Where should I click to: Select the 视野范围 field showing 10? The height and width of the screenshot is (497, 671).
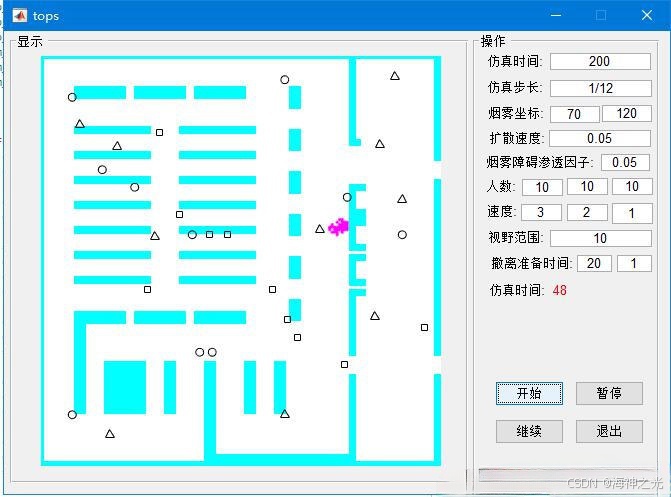click(600, 238)
